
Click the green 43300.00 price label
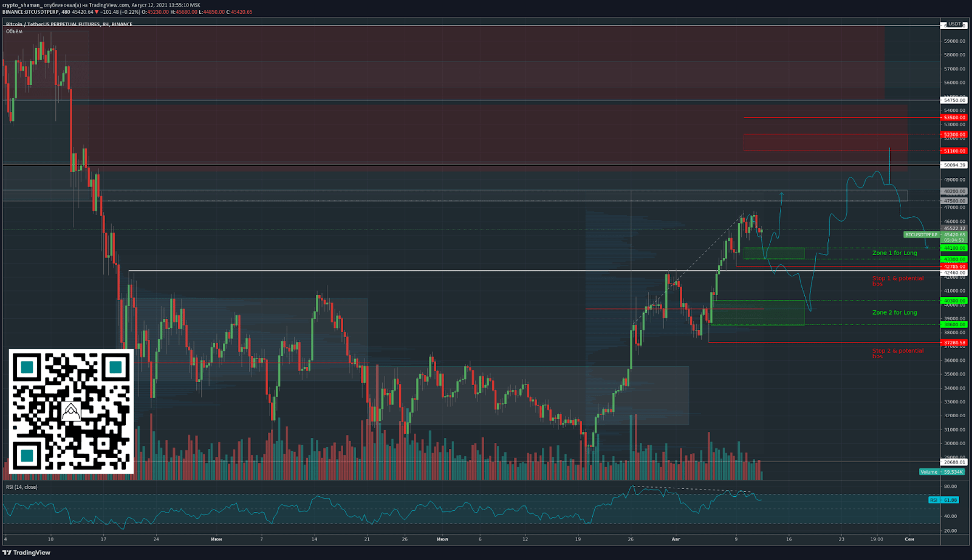coord(954,259)
